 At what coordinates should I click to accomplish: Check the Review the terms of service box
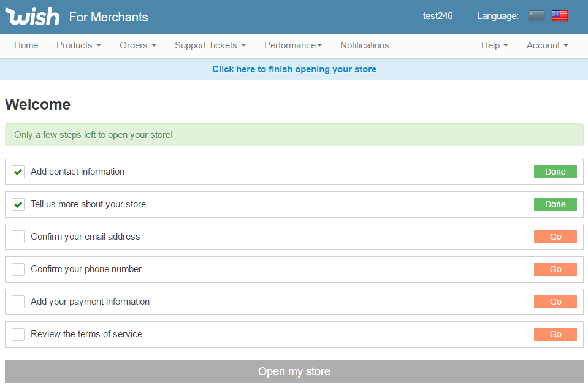[x=18, y=335]
